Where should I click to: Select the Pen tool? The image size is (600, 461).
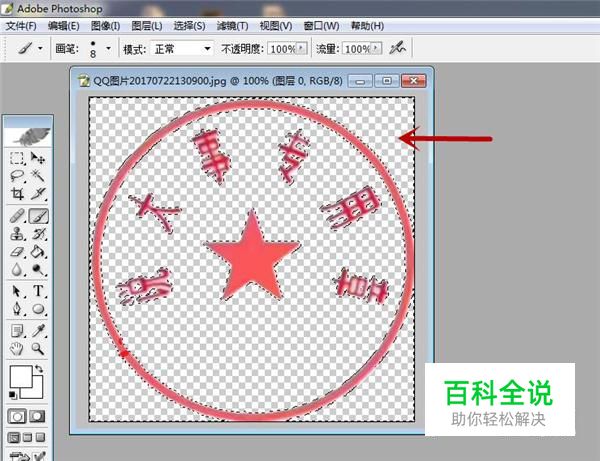[17, 309]
